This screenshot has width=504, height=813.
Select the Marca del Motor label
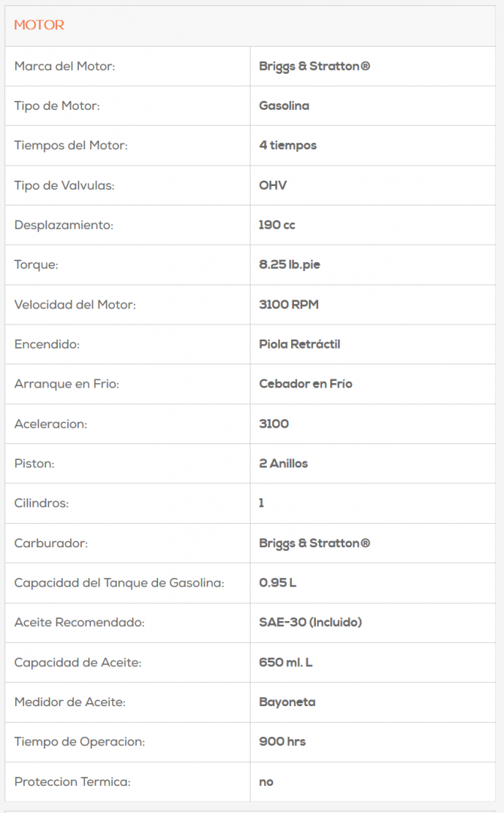pyautogui.click(x=65, y=66)
